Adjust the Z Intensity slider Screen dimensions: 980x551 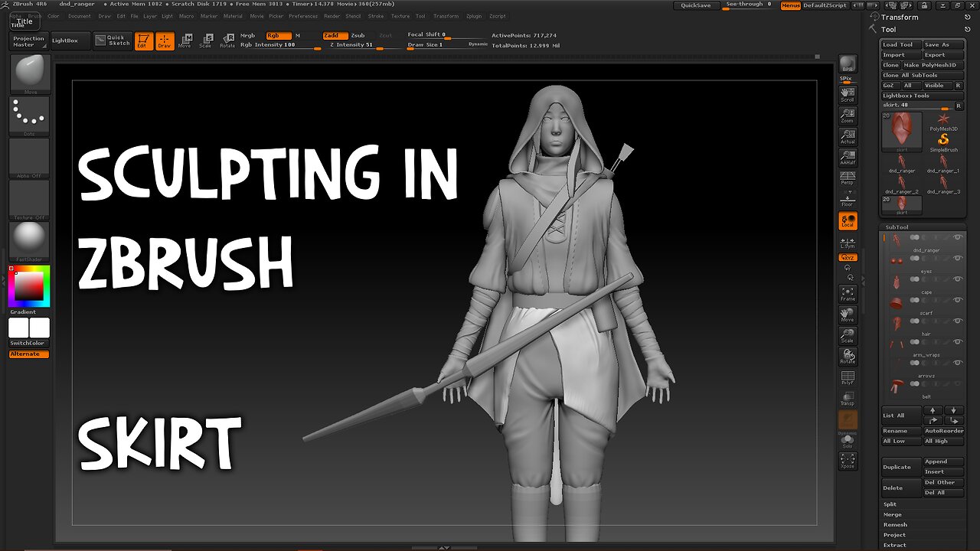pos(364,45)
